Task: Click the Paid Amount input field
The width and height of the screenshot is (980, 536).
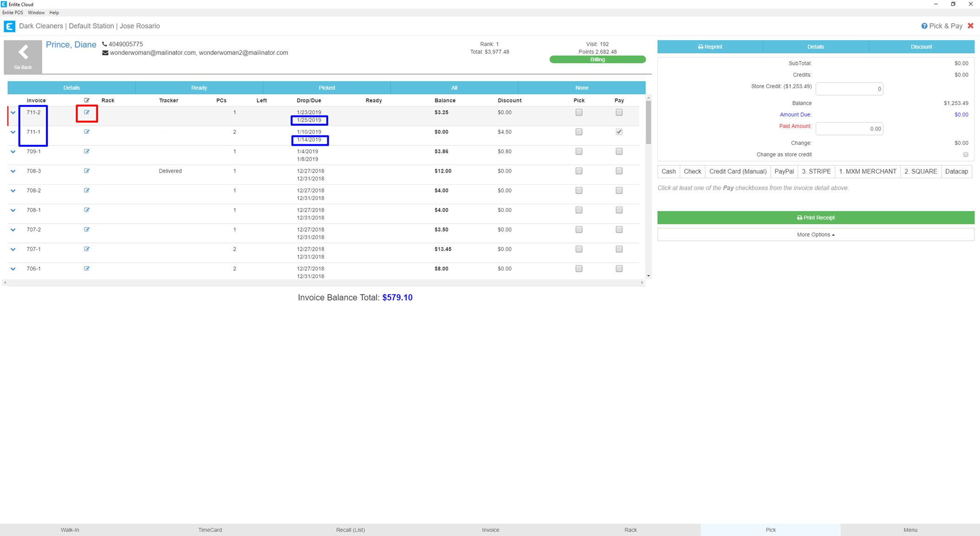Action: tap(849, 129)
